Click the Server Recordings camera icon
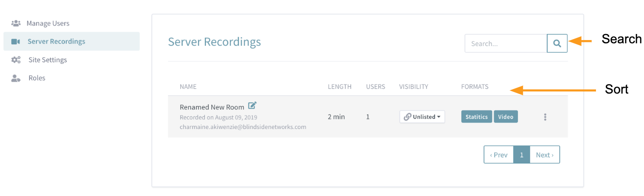Screen dimensions: 644x196 [x=16, y=41]
